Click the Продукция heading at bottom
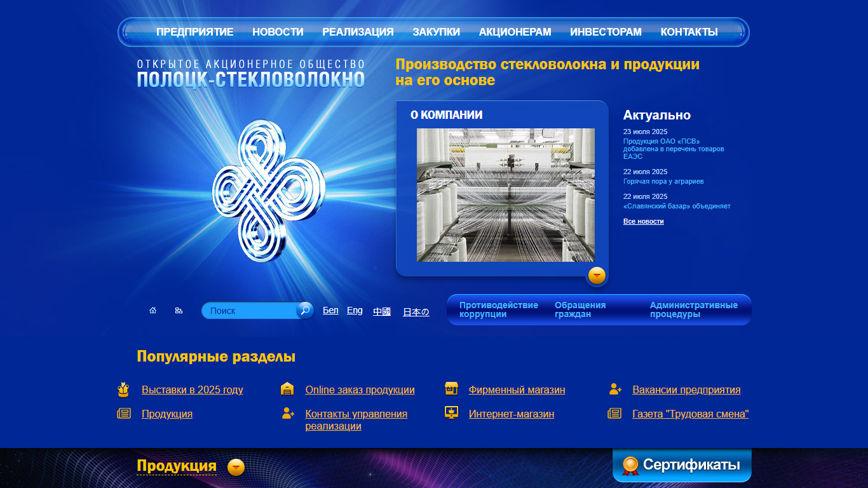 coord(177,466)
